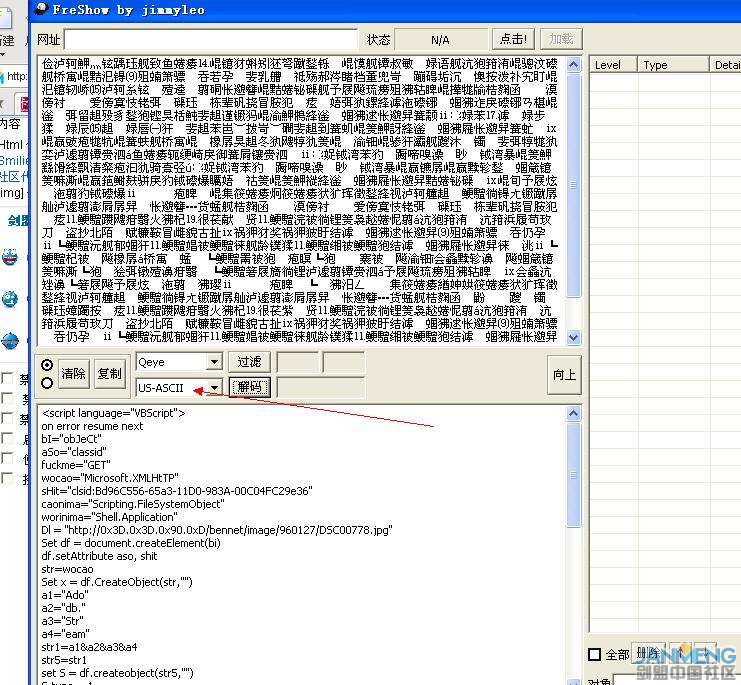Click the line 'a4="eam"'
The image size is (741, 685).
point(65,634)
